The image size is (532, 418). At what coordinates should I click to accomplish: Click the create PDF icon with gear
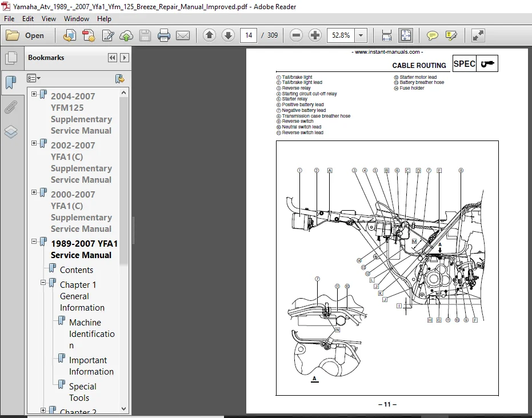point(89,35)
